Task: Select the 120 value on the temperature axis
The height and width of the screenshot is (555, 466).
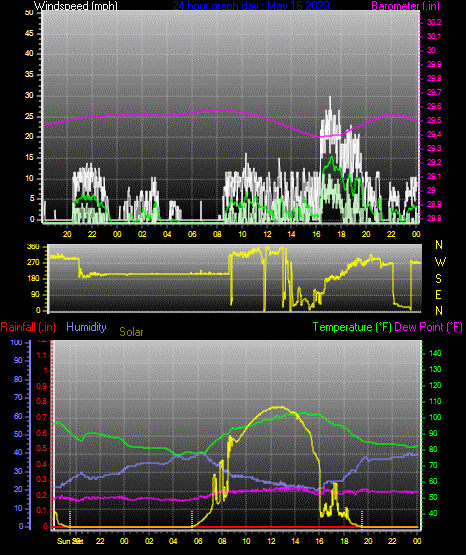Action: tap(435, 385)
